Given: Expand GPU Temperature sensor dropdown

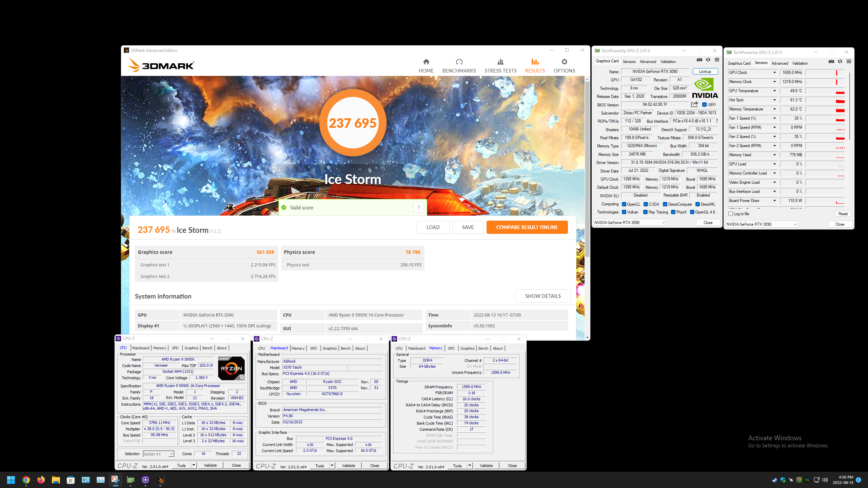Looking at the screenshot, I should [x=774, y=91].
